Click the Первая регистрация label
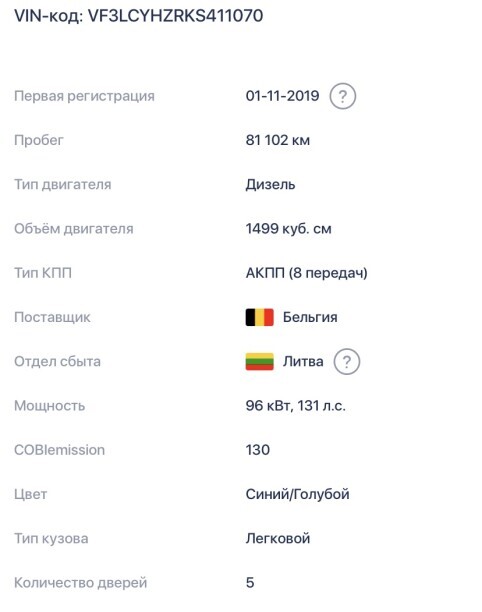482x612 pixels. coord(84,96)
